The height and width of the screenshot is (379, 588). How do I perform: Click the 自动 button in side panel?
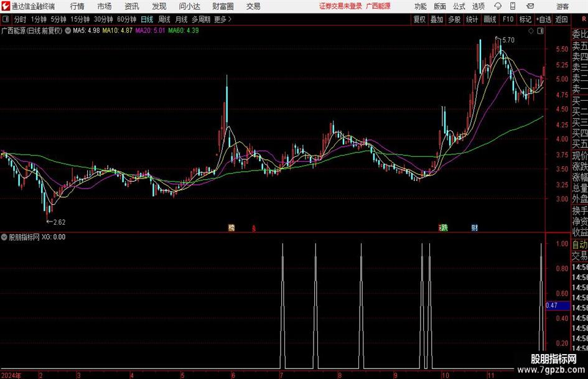click(580, 245)
